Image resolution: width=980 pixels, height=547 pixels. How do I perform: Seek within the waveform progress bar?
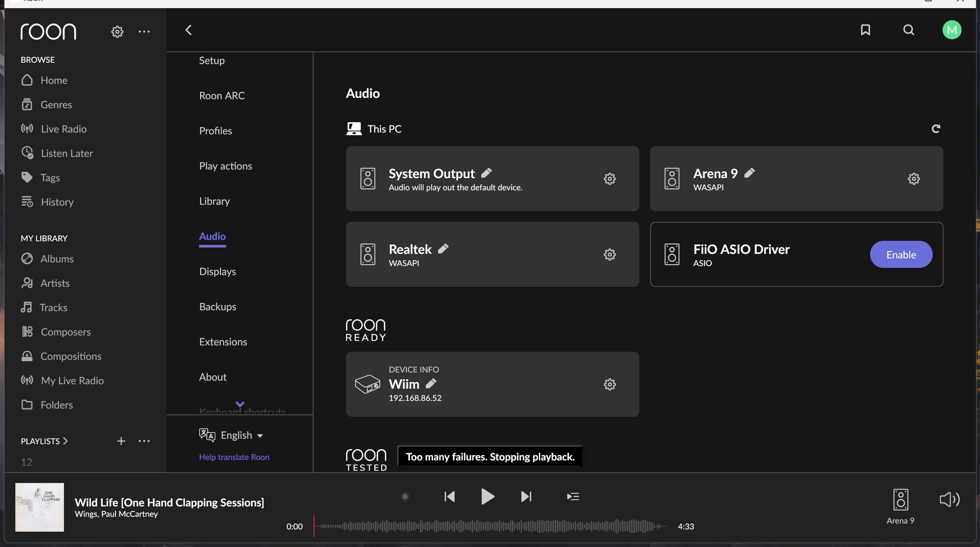[x=491, y=526]
